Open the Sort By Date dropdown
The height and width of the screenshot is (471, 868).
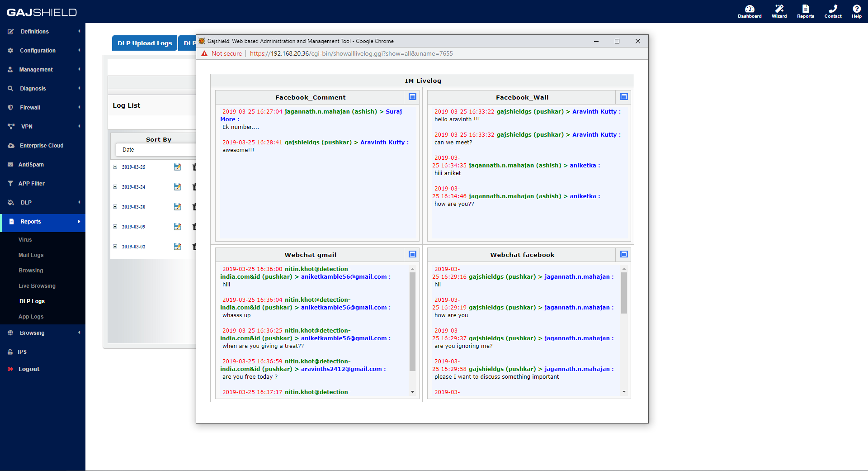[156, 150]
